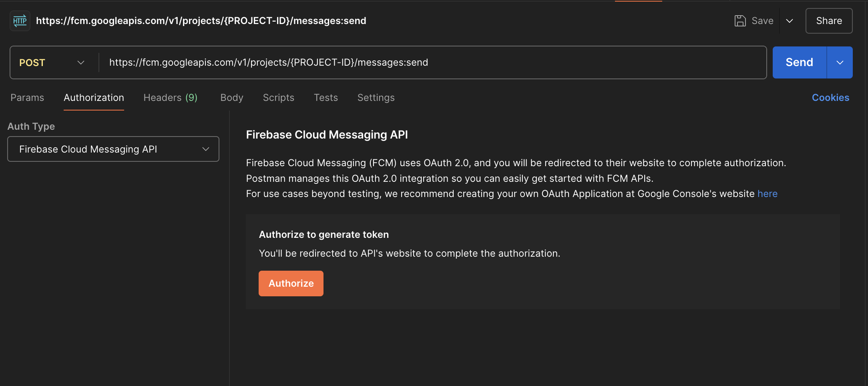Switch to the Params tab

pos(27,98)
